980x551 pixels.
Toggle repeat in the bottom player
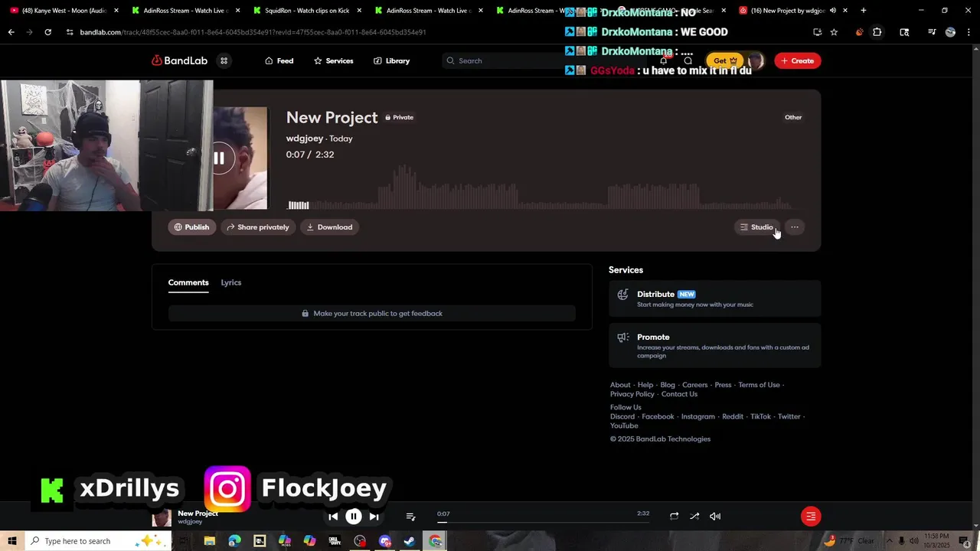click(x=674, y=517)
